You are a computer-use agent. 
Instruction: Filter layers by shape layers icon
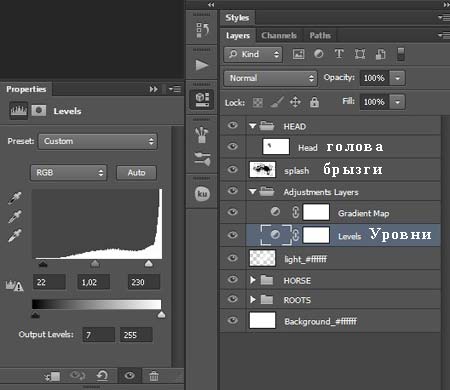coord(360,54)
